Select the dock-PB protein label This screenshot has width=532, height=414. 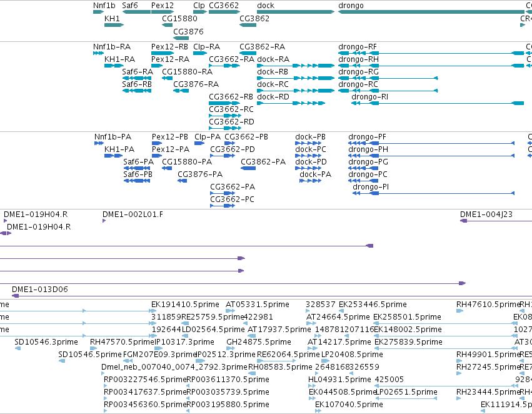[310, 137]
